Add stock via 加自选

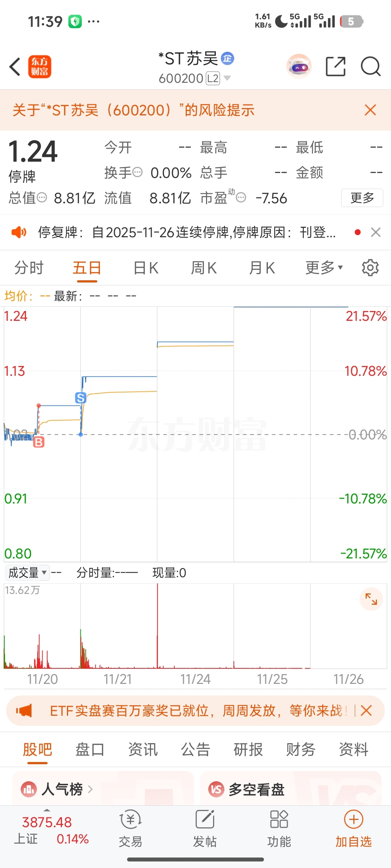coord(353,829)
